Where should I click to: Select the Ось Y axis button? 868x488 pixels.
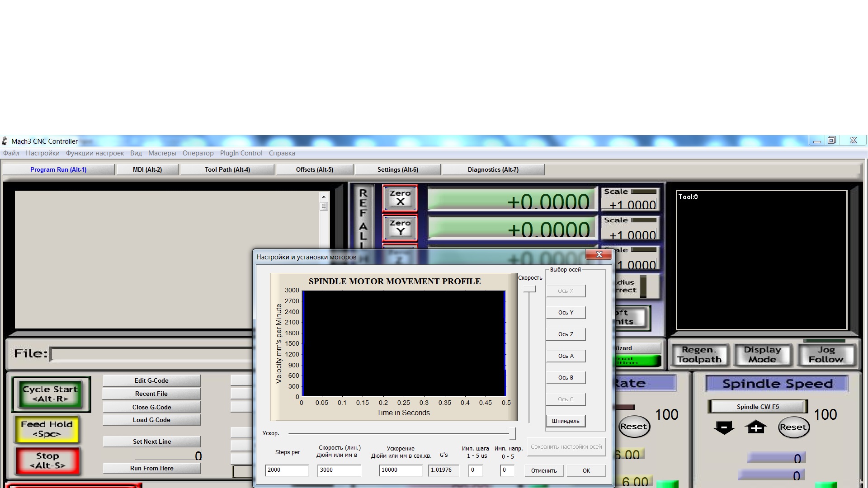coord(566,313)
